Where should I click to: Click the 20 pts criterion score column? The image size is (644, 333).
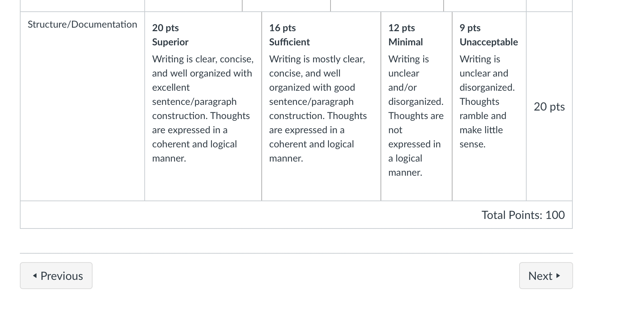[549, 107]
